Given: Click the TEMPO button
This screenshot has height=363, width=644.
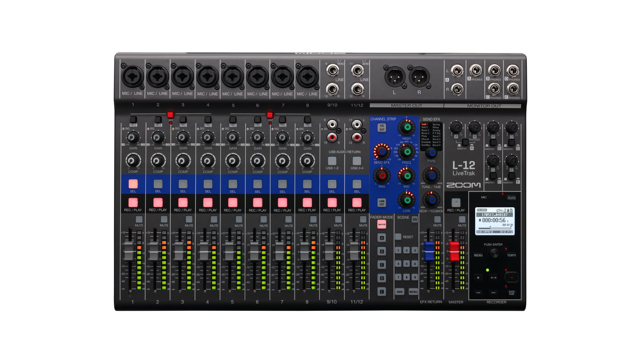Looking at the screenshot, I should coord(512,255).
